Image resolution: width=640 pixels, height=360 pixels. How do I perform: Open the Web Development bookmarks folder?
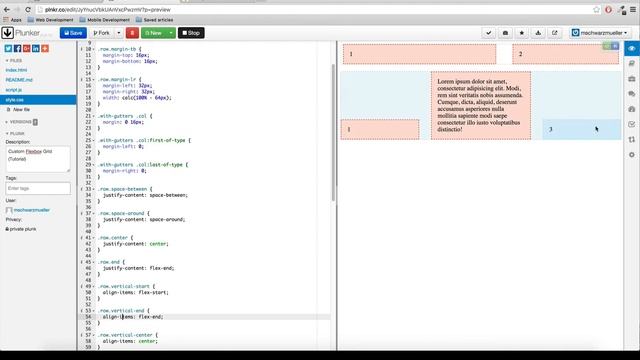tap(51, 20)
